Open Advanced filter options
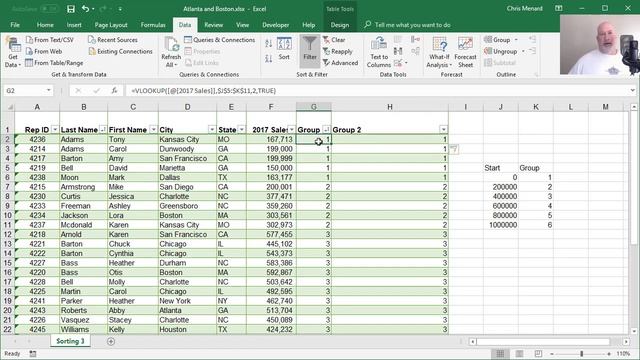Viewport: 640px width, 360px height. pos(340,63)
